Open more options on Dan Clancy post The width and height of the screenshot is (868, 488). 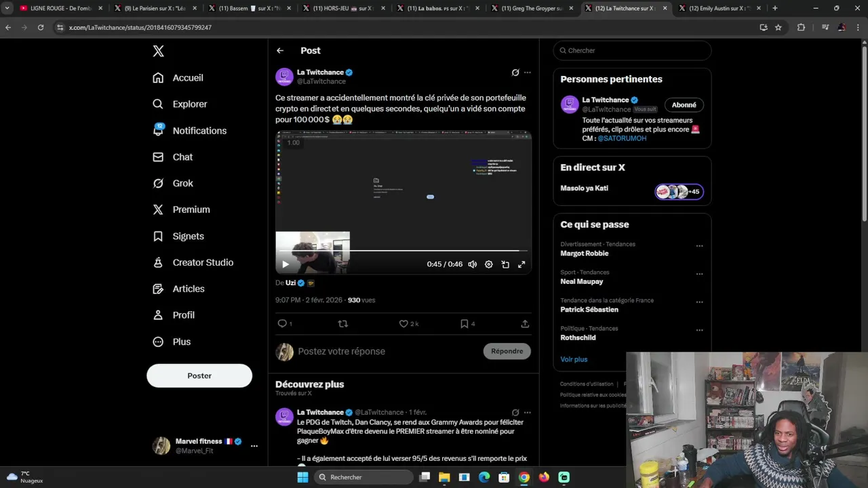point(528,413)
